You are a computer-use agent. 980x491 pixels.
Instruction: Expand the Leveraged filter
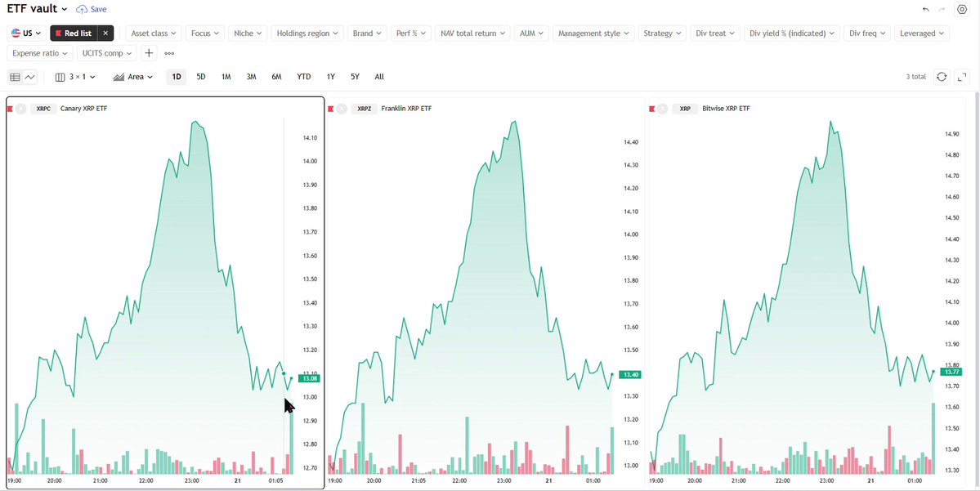(922, 33)
